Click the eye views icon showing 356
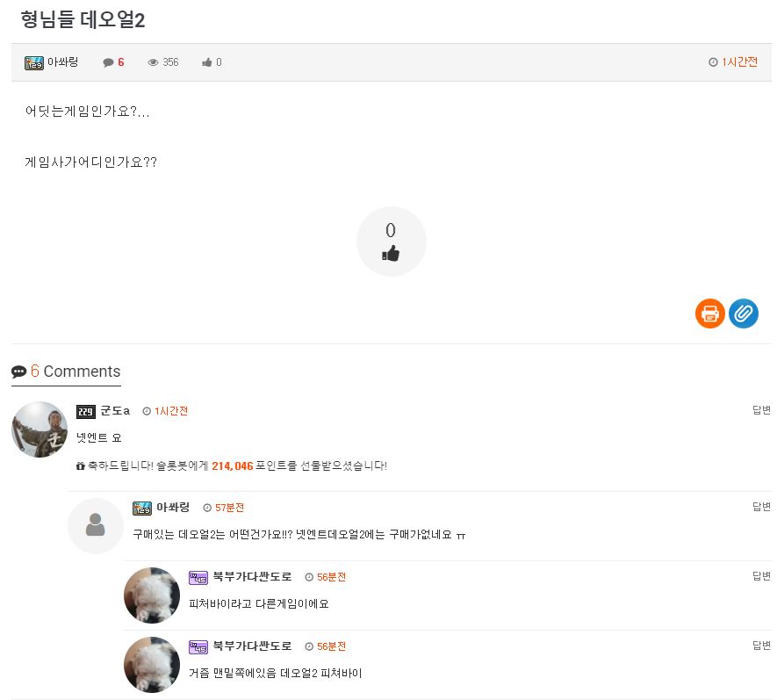 coord(153,62)
